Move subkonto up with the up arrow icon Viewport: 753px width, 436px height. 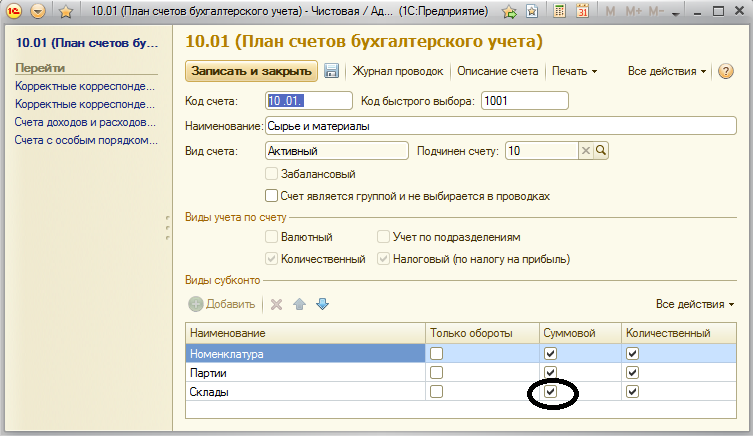pos(300,304)
